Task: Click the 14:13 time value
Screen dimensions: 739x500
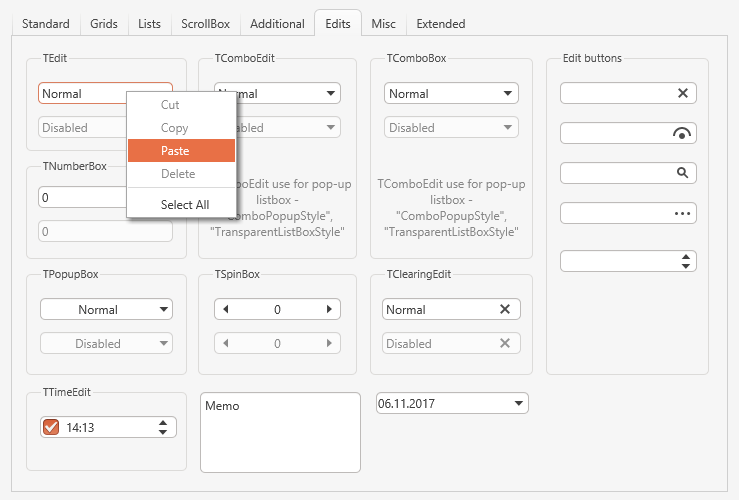Action: tap(80, 427)
